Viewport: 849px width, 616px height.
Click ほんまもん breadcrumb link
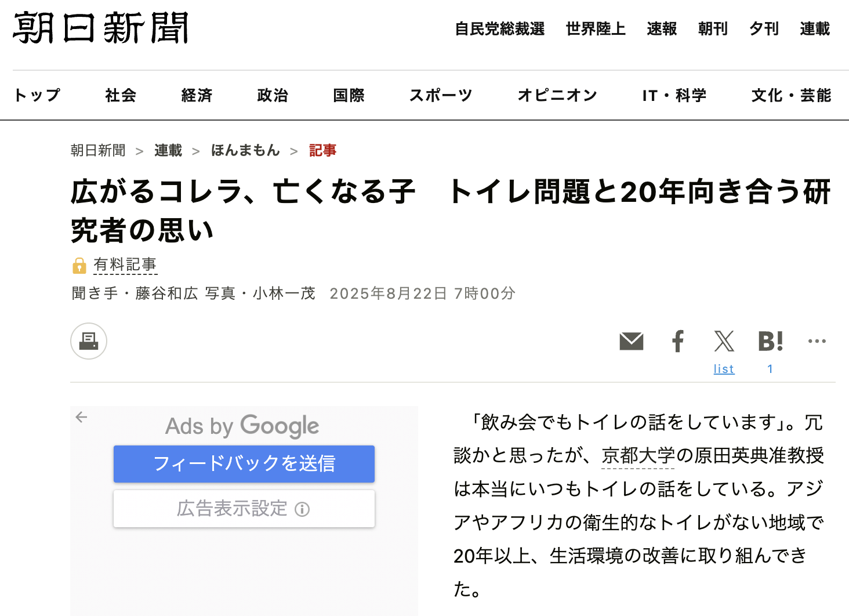pos(245,151)
